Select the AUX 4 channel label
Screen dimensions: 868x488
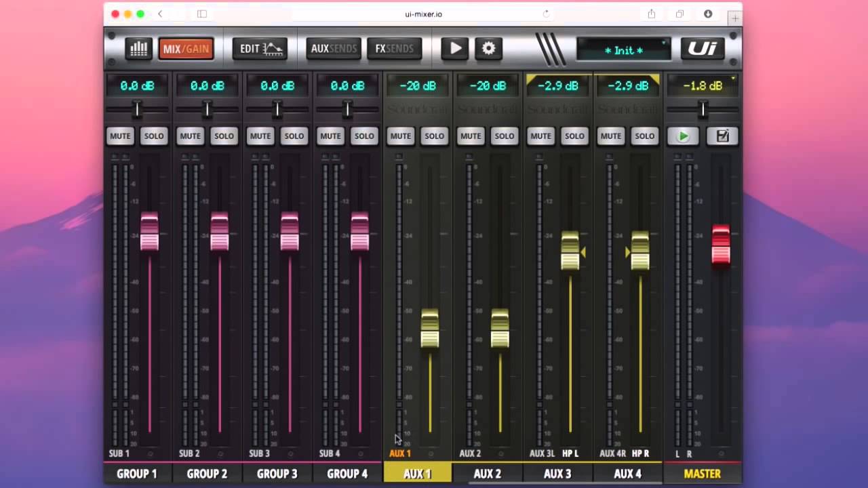pyautogui.click(x=627, y=474)
